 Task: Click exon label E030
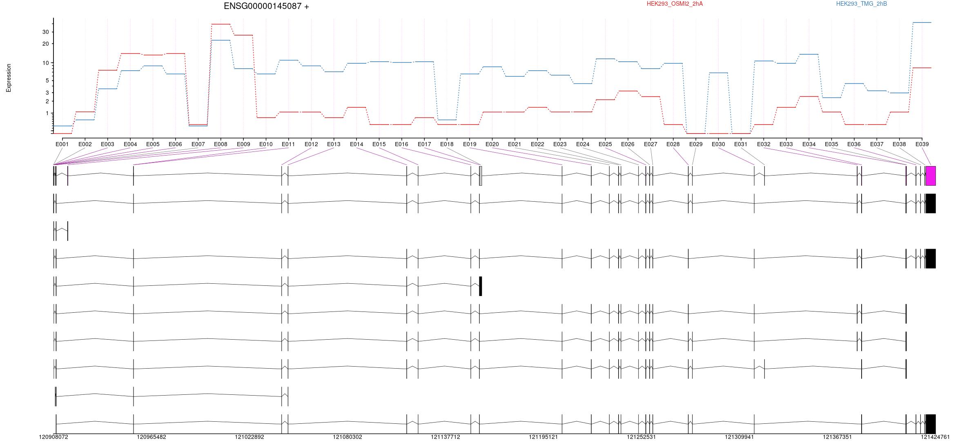(718, 144)
